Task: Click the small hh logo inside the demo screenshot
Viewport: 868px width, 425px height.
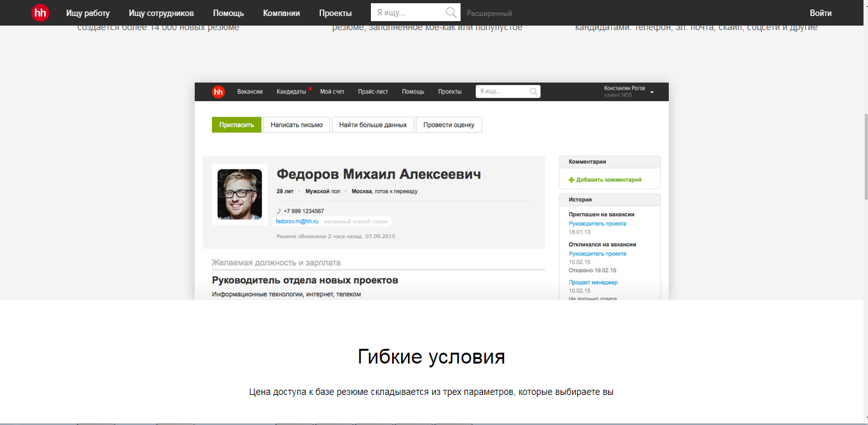Action: (217, 91)
